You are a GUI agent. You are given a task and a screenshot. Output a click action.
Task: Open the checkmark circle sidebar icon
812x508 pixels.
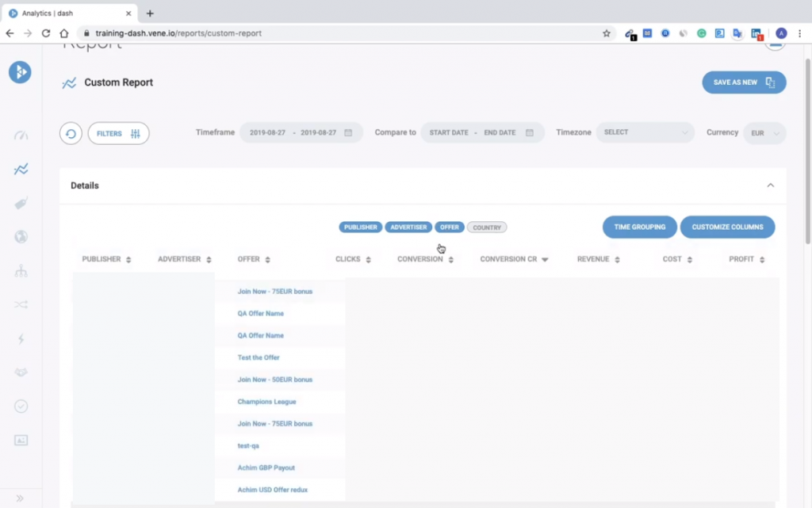[21, 406]
